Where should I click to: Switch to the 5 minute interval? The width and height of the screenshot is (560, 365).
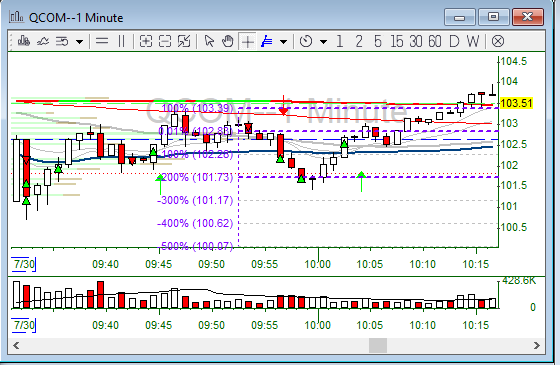378,41
